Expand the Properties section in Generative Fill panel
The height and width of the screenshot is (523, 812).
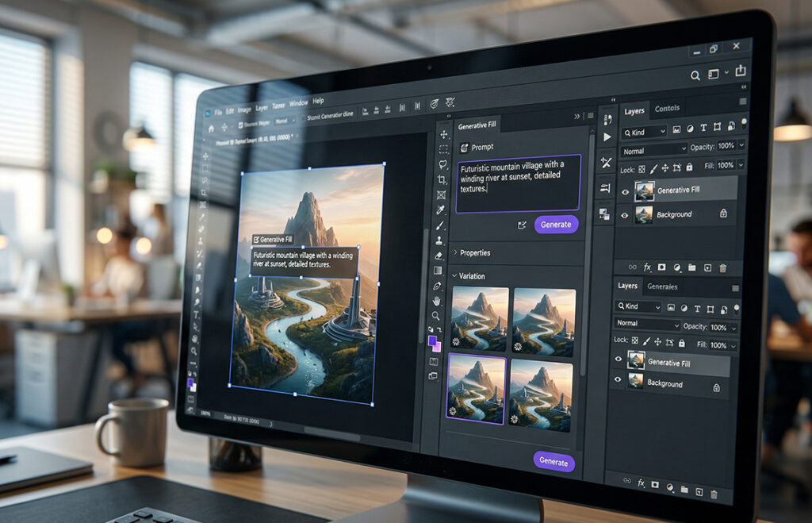coord(455,252)
